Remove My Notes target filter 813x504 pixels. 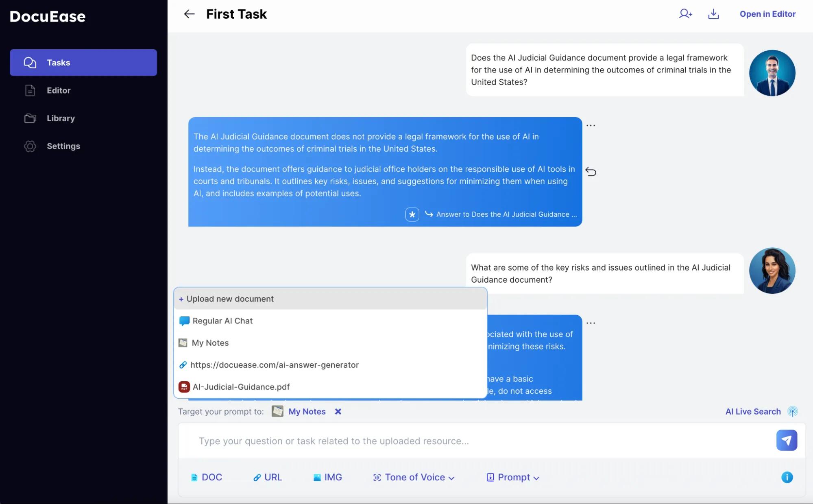338,412
